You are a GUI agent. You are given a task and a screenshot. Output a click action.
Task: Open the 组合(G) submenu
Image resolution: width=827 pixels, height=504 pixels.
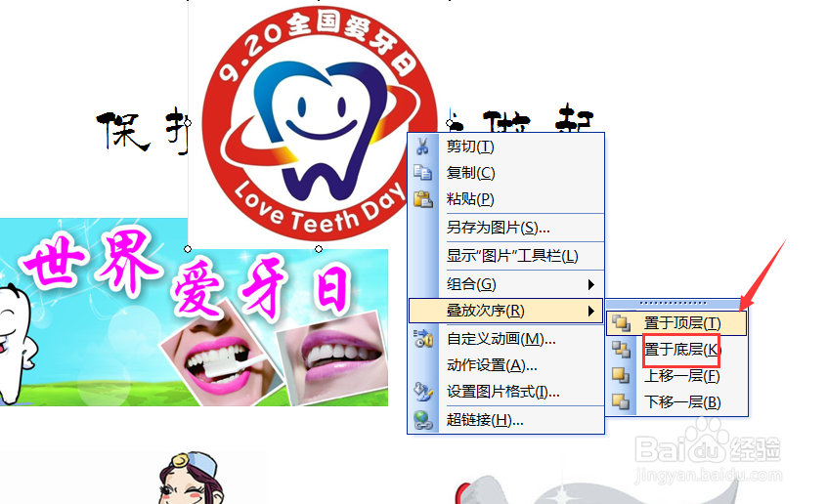506,284
